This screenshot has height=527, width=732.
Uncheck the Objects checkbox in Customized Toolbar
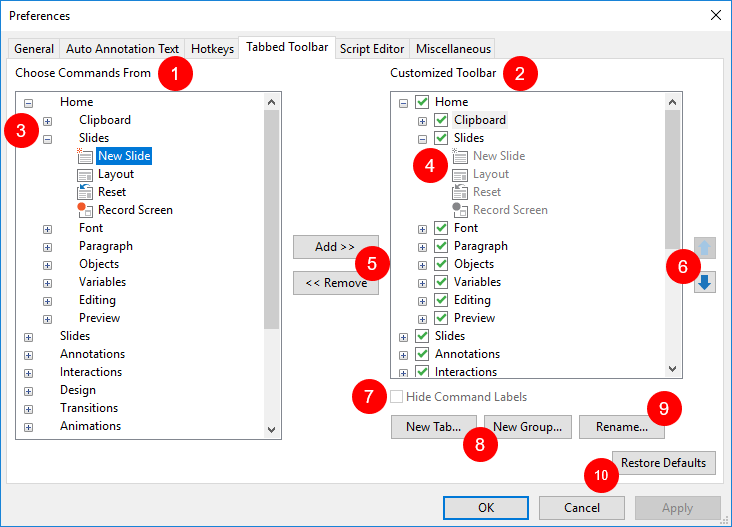coord(441,264)
